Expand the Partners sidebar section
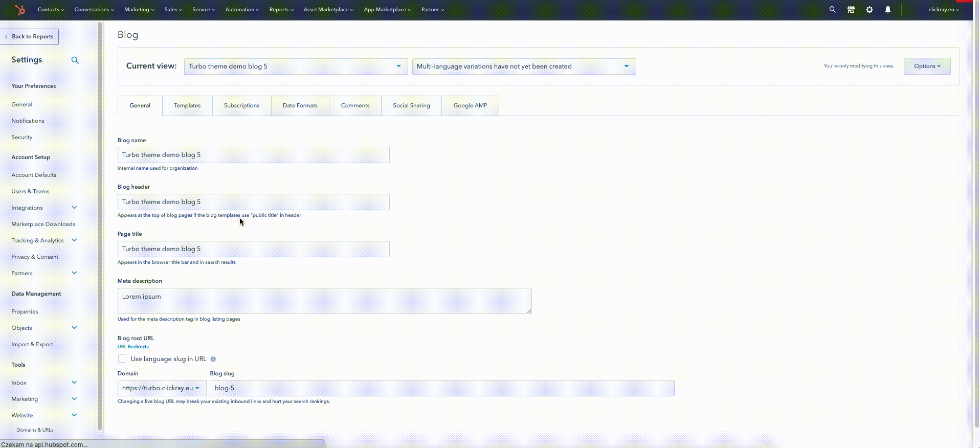 [74, 273]
